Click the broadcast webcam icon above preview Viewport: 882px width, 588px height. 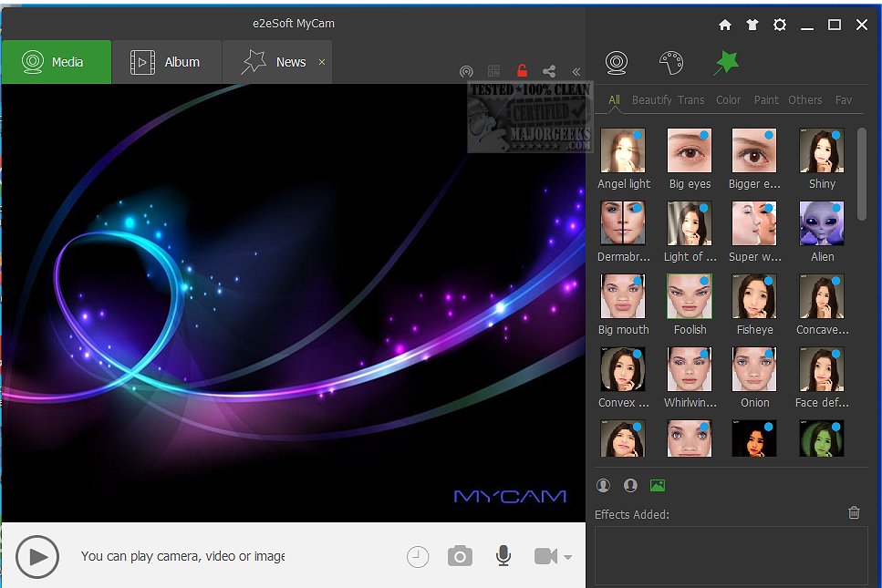466,71
